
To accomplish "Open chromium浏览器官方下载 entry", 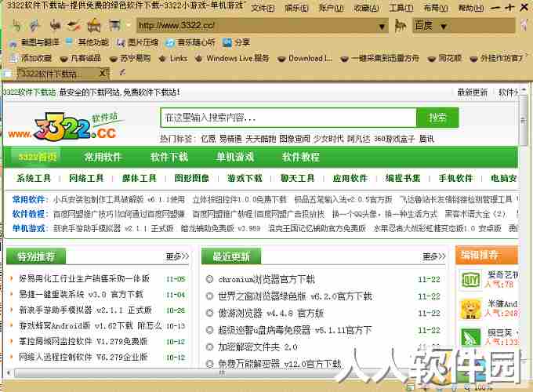I will tap(266, 279).
